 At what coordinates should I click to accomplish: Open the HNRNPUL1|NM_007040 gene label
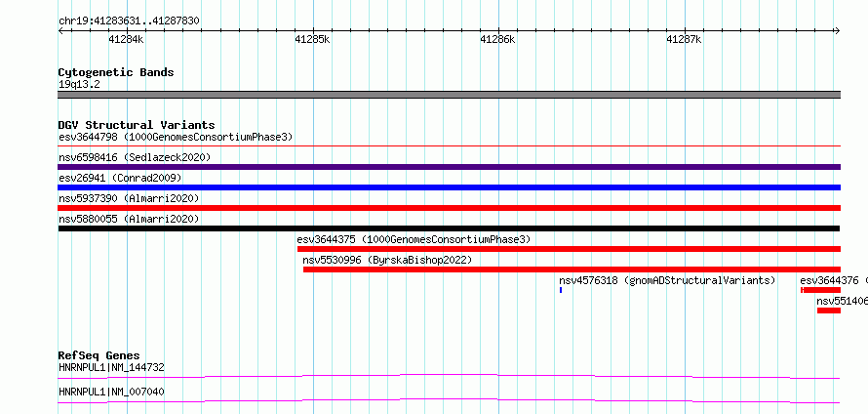[x=111, y=392]
